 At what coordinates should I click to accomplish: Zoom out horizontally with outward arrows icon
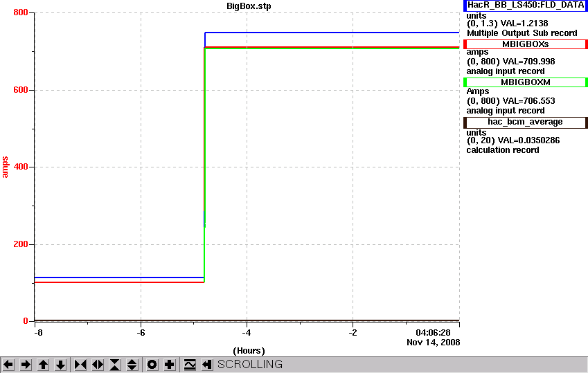coord(98,365)
